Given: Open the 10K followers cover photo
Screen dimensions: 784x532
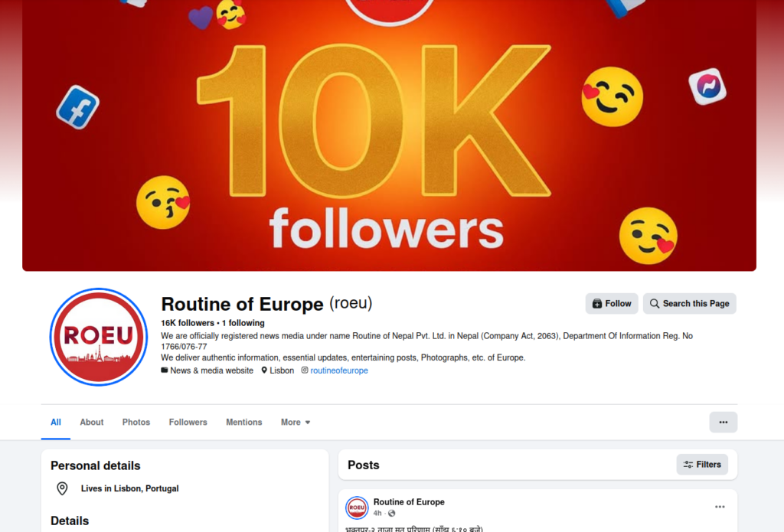Looking at the screenshot, I should (389, 138).
